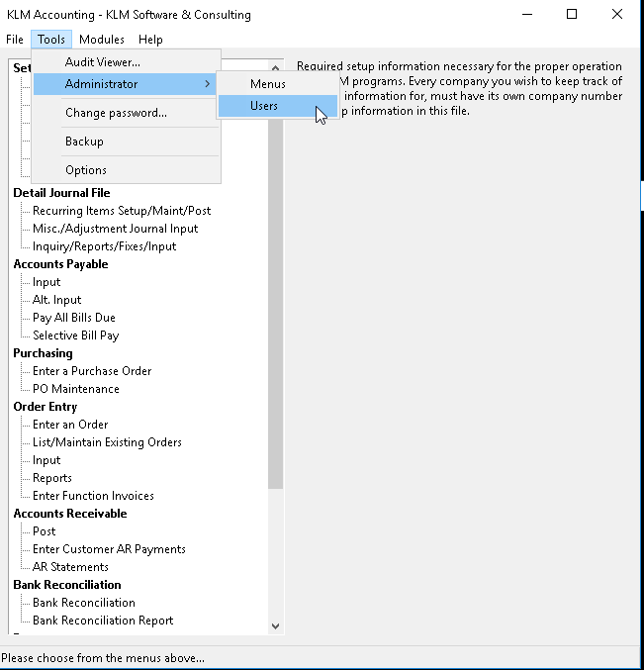Open Options from the Tools menu

(x=126, y=170)
